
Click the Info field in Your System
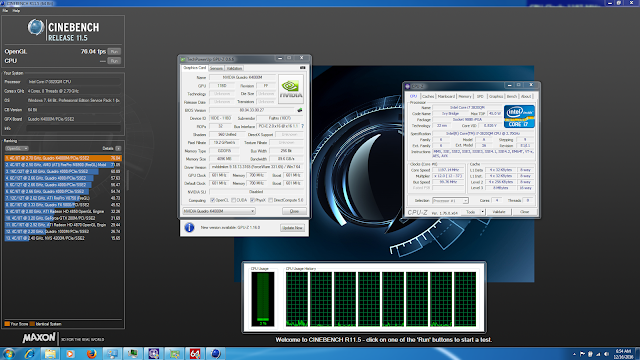point(73,128)
